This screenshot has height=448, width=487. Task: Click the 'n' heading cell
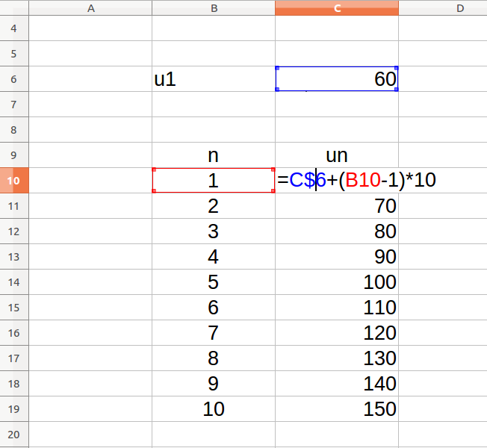[x=214, y=155]
